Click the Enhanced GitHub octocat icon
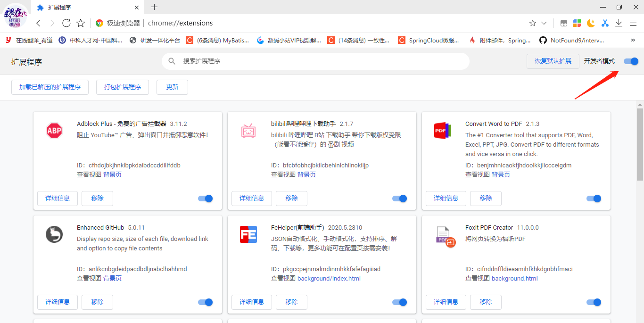 (x=54, y=234)
